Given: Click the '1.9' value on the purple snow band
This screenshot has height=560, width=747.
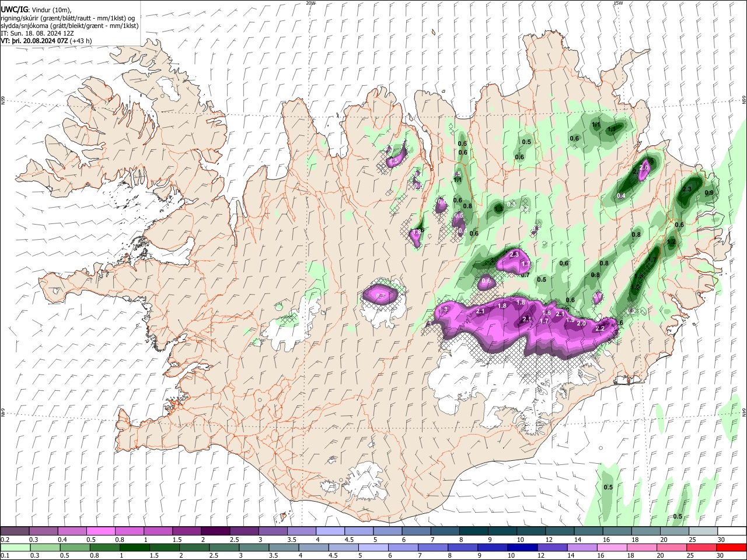Looking at the screenshot, I should pyautogui.click(x=570, y=320).
